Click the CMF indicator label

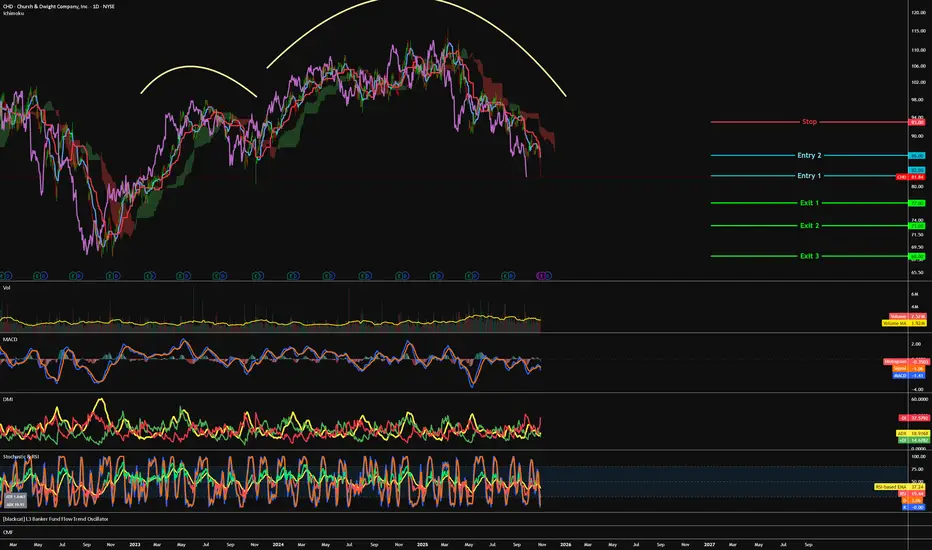tap(7, 532)
